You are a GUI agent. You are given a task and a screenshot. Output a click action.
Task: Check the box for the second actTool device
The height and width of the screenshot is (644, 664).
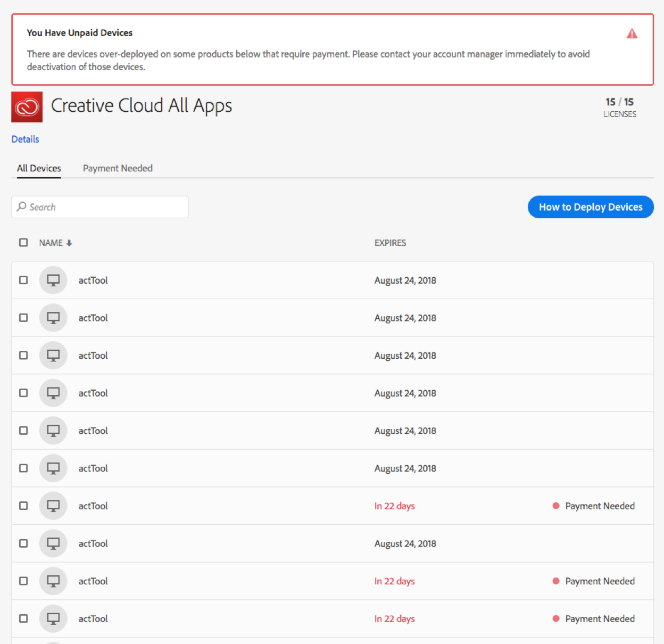23,318
